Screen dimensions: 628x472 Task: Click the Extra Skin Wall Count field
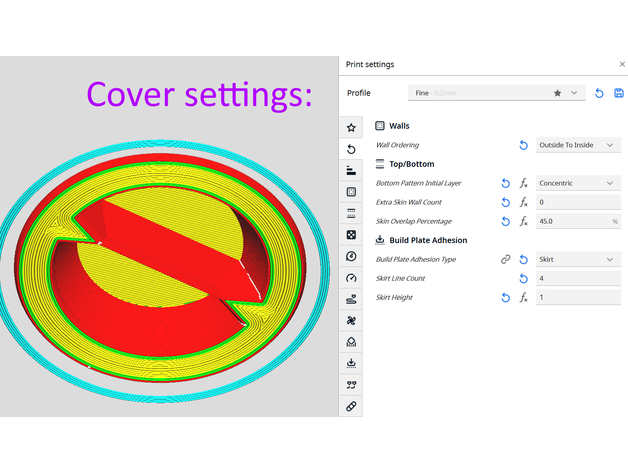tap(578, 202)
